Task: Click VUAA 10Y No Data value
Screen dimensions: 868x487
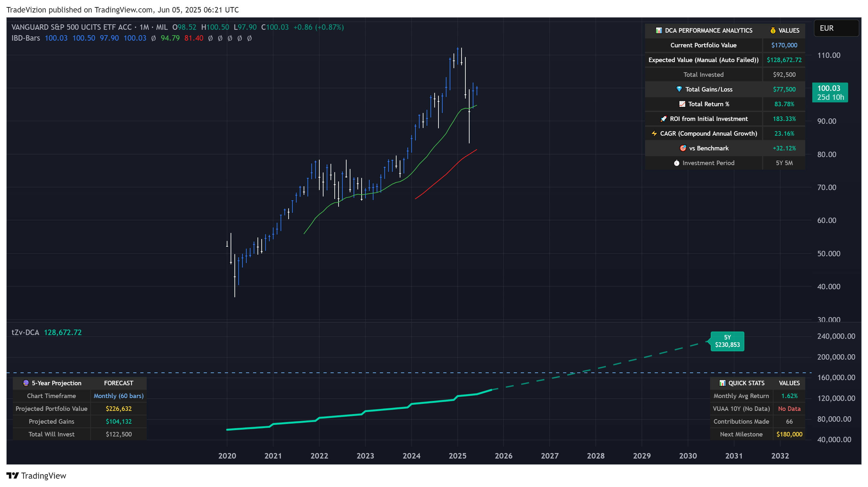Action: pyautogui.click(x=789, y=409)
